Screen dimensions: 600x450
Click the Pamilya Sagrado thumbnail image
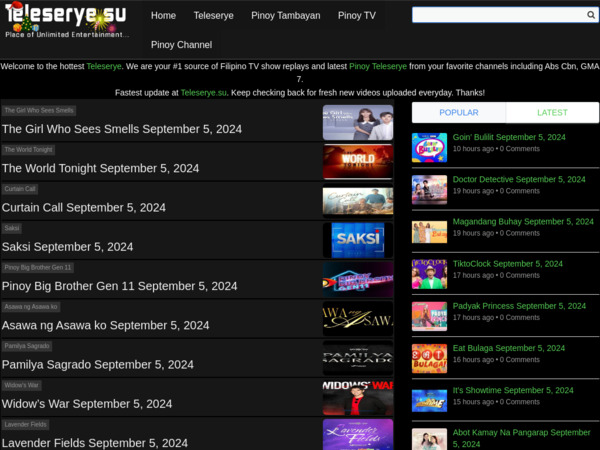358,358
